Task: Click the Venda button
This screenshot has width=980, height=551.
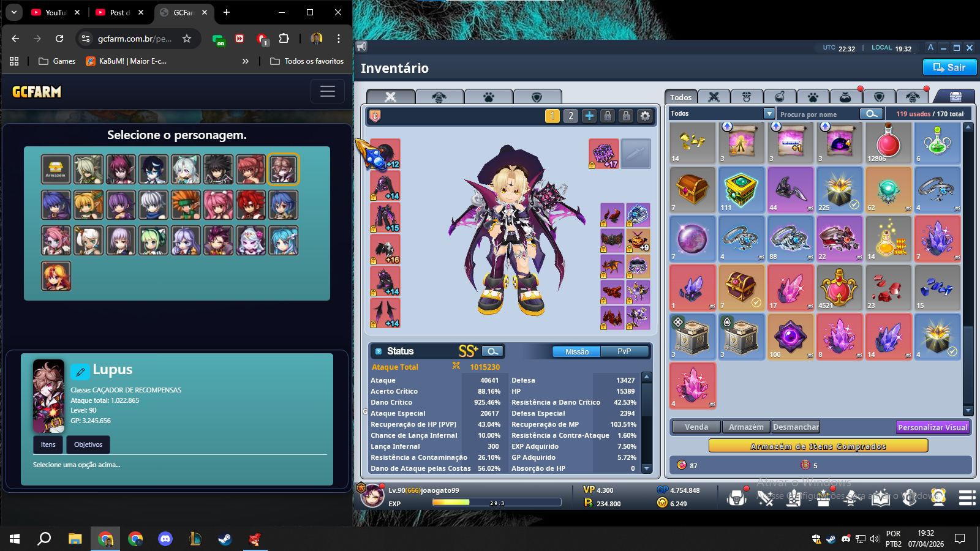Action: (696, 427)
